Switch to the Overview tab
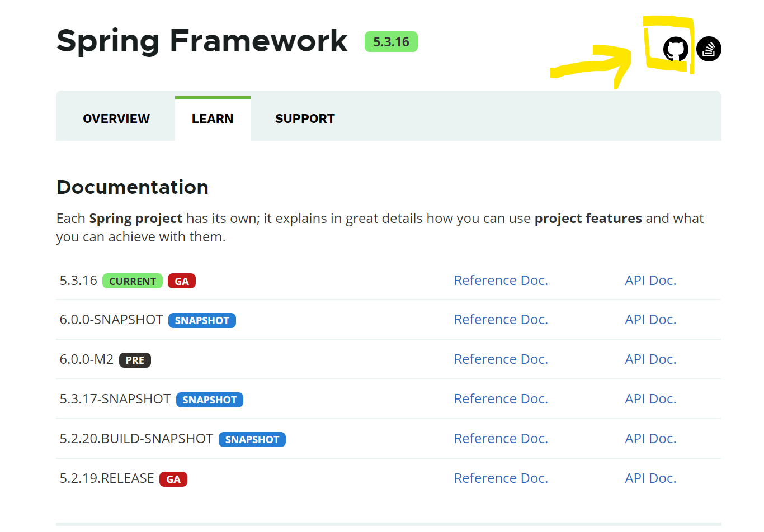Image resolution: width=764 pixels, height=532 pixels. (x=116, y=118)
